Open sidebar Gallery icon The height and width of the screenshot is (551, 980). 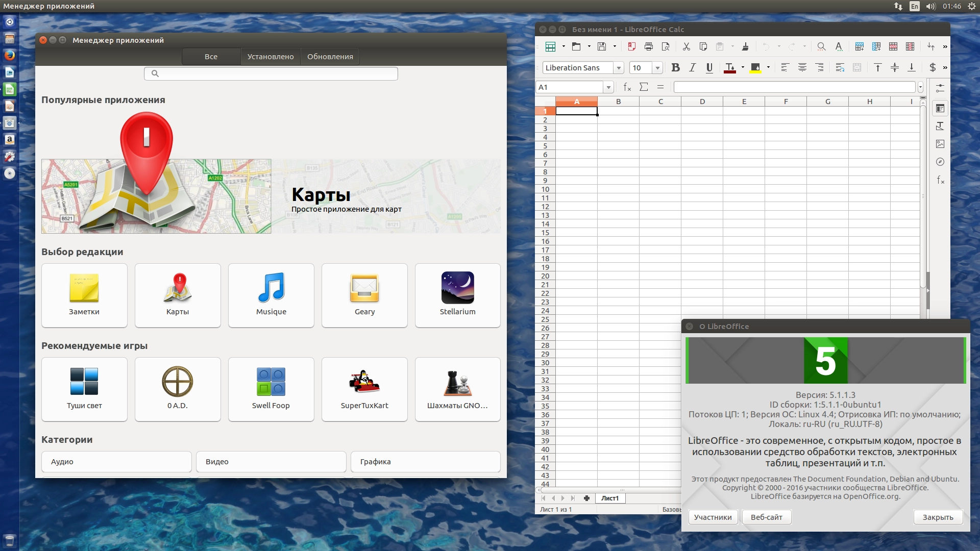(x=940, y=144)
